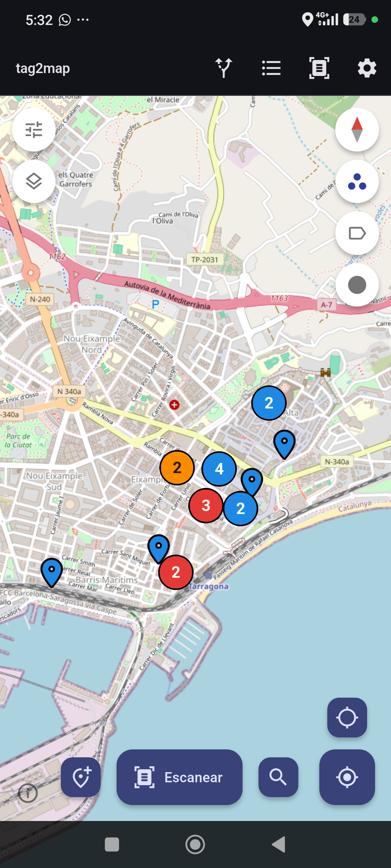Viewport: 391px width, 868px height.
Task: Tap WhatsApp notification icon in status bar
Action: click(x=65, y=20)
